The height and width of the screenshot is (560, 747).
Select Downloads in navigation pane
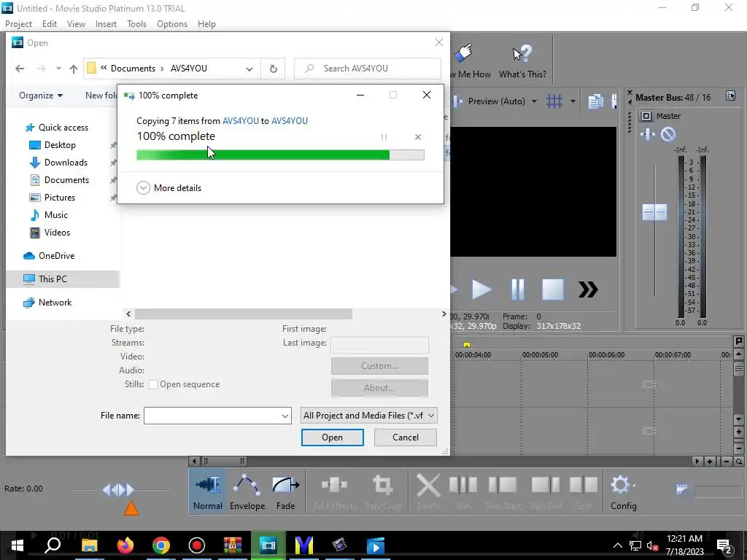[66, 163]
